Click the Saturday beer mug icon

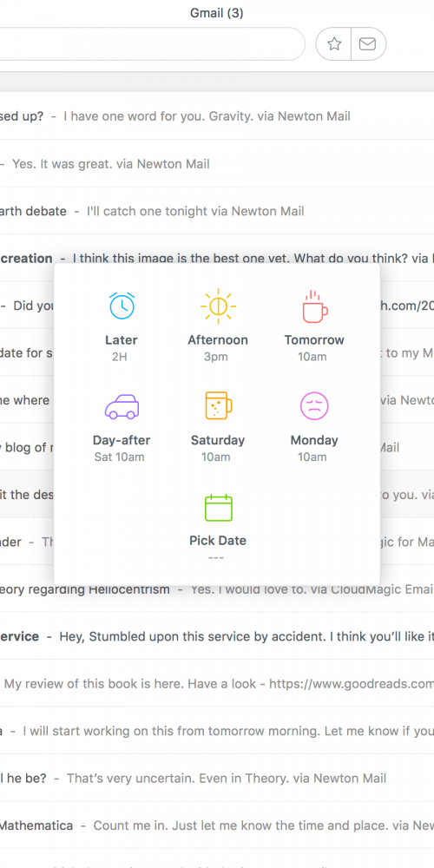click(218, 405)
